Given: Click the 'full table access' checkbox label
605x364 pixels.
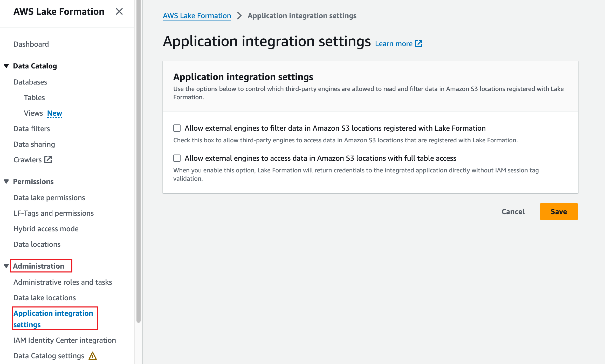Looking at the screenshot, I should [320, 158].
